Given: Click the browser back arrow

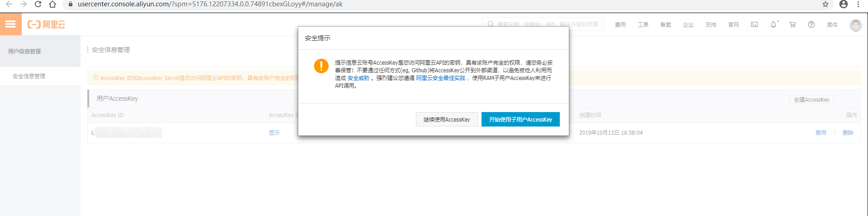Looking at the screenshot, I should 9,4.
